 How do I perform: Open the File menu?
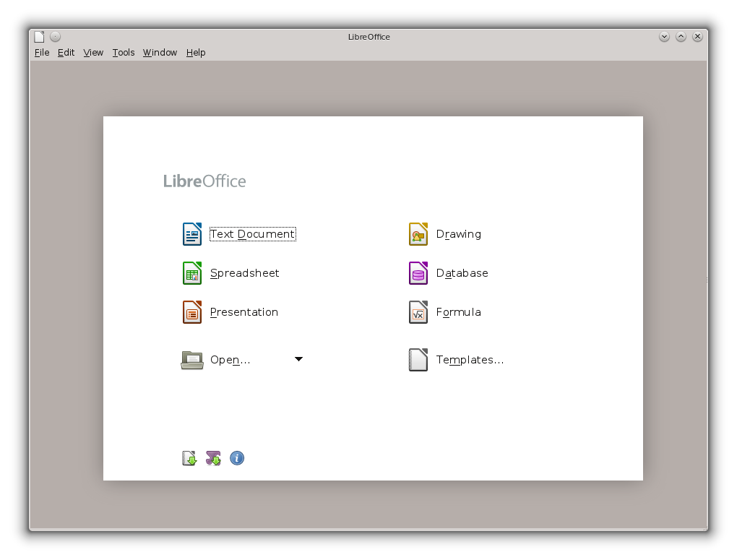click(41, 52)
